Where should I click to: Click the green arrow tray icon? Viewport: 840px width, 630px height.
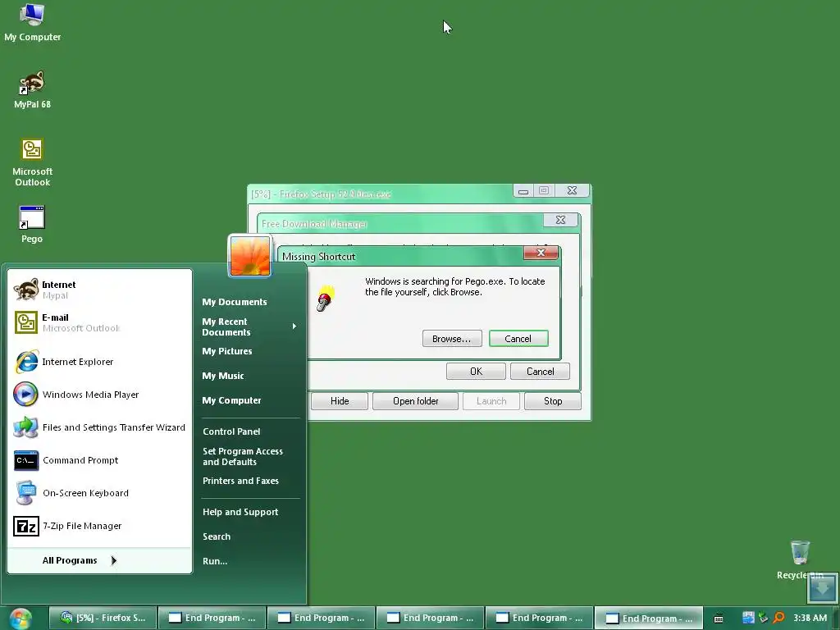tap(764, 618)
